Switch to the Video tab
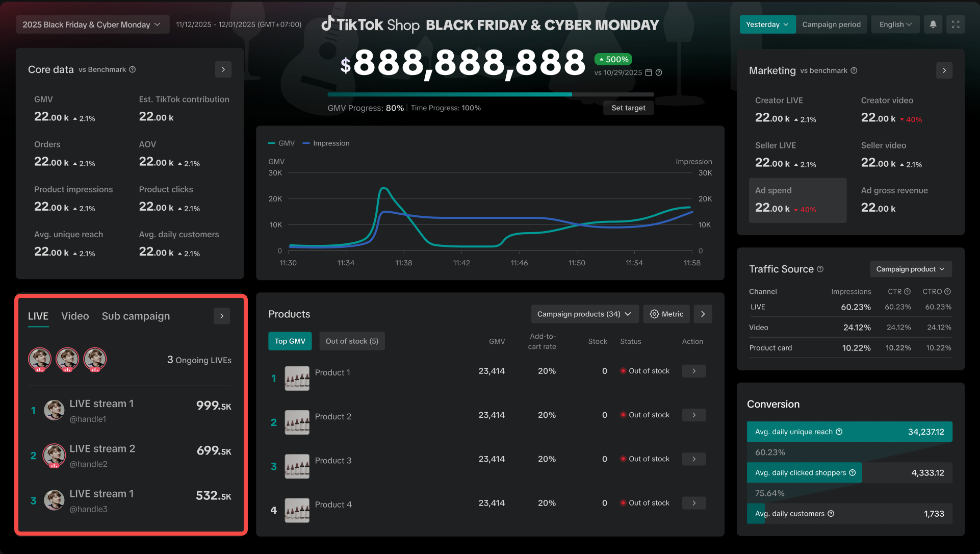The width and height of the screenshot is (980, 554). click(75, 316)
